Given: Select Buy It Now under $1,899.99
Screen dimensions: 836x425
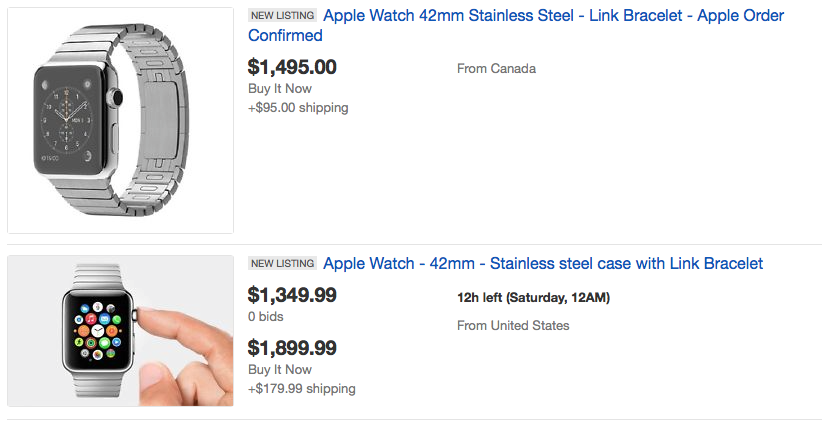Looking at the screenshot, I should (x=279, y=370).
